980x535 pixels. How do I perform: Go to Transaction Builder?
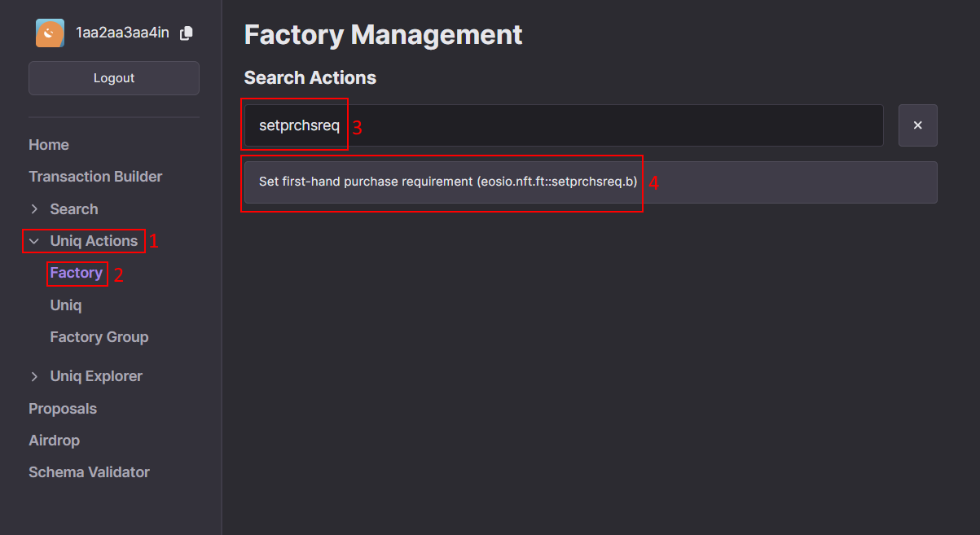[x=95, y=177]
